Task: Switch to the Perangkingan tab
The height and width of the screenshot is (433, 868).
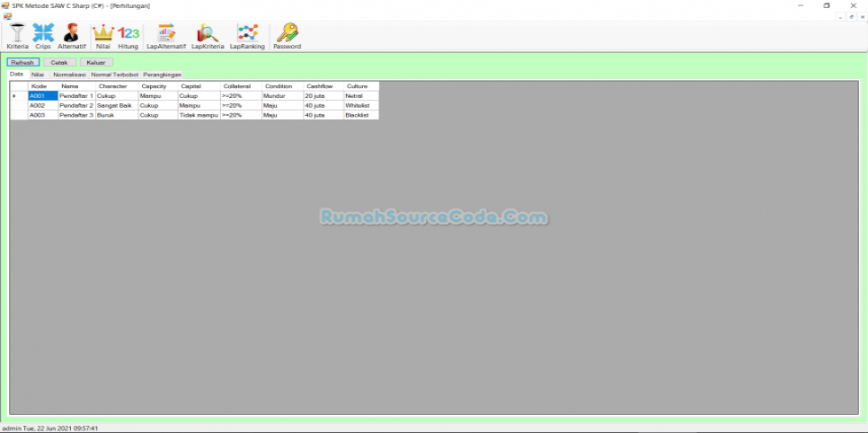Action: click(162, 75)
